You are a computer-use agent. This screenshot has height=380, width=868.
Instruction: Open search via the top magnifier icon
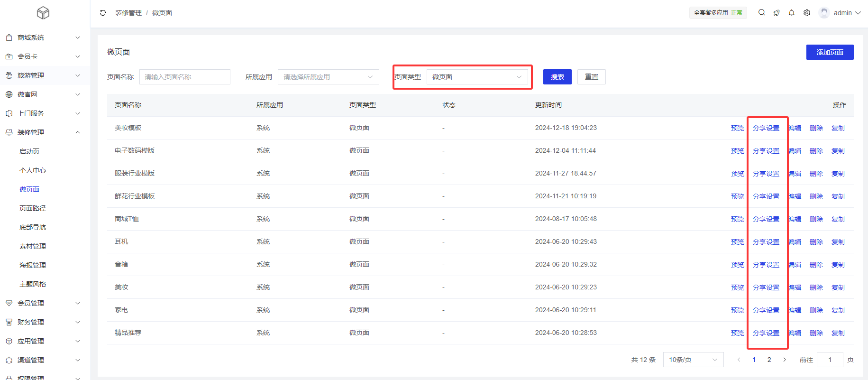point(761,13)
